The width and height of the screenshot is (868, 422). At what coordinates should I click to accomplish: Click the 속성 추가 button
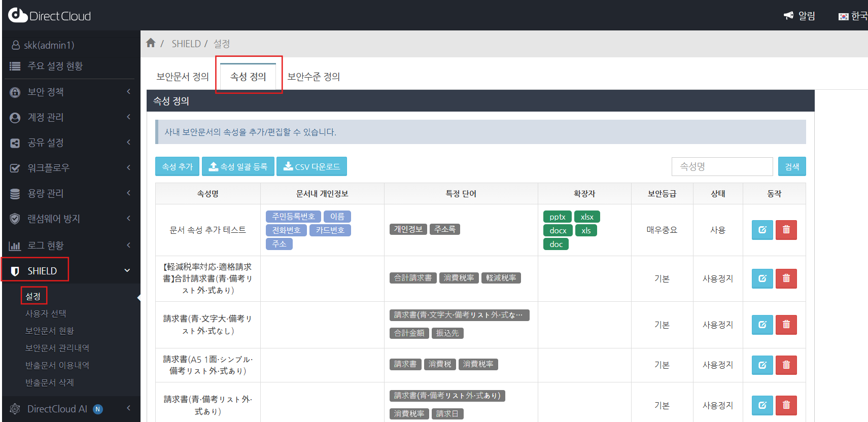pos(177,166)
